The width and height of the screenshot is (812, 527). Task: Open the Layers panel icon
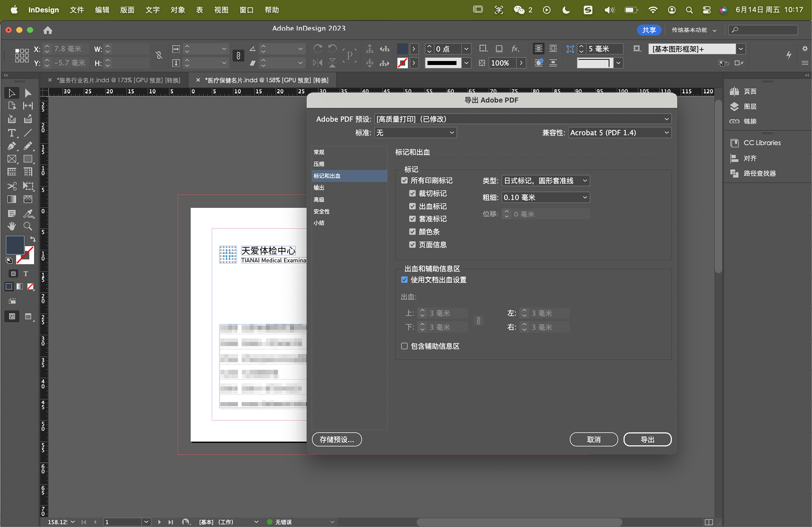click(734, 107)
